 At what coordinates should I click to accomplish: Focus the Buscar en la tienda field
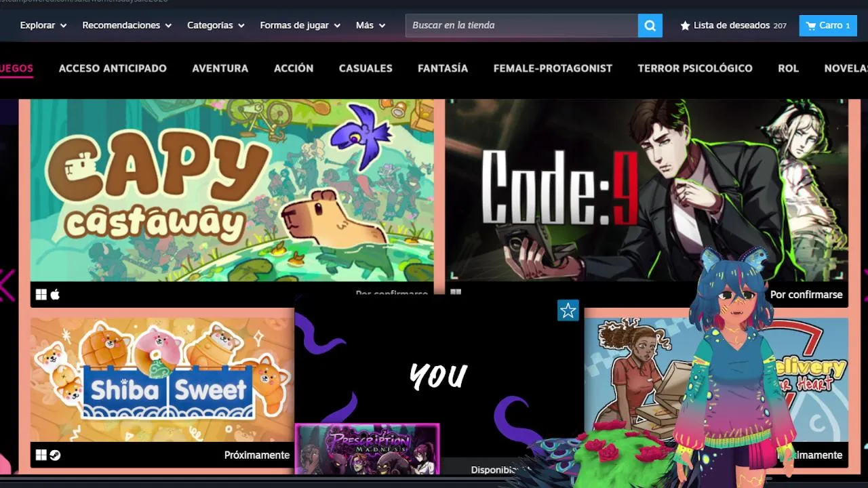pyautogui.click(x=521, y=26)
